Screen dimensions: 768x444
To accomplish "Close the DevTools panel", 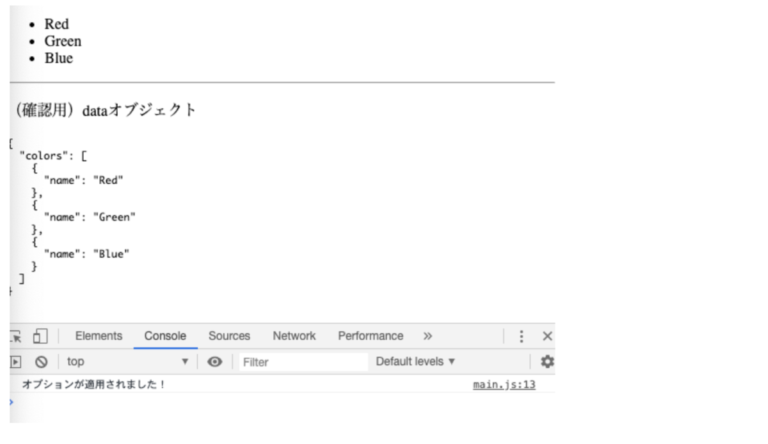I will click(547, 337).
